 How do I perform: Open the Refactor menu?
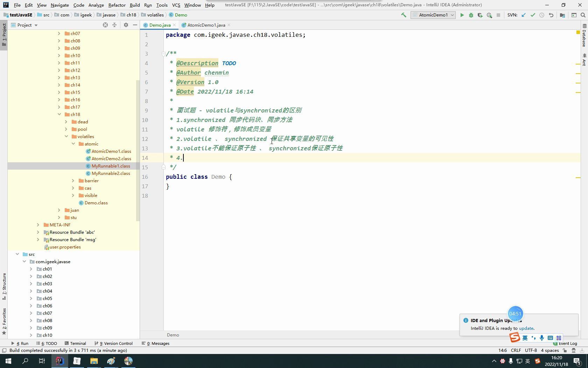(117, 5)
